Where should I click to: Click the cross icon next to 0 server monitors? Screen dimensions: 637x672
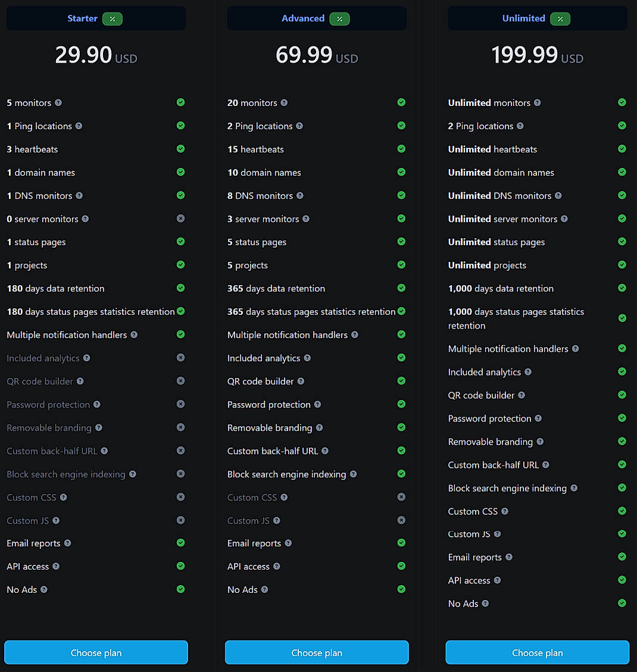coord(180,218)
